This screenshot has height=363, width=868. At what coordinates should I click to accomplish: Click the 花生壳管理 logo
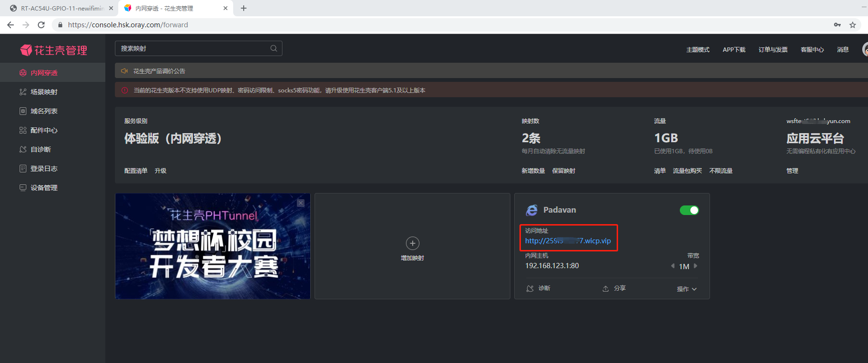click(x=53, y=50)
